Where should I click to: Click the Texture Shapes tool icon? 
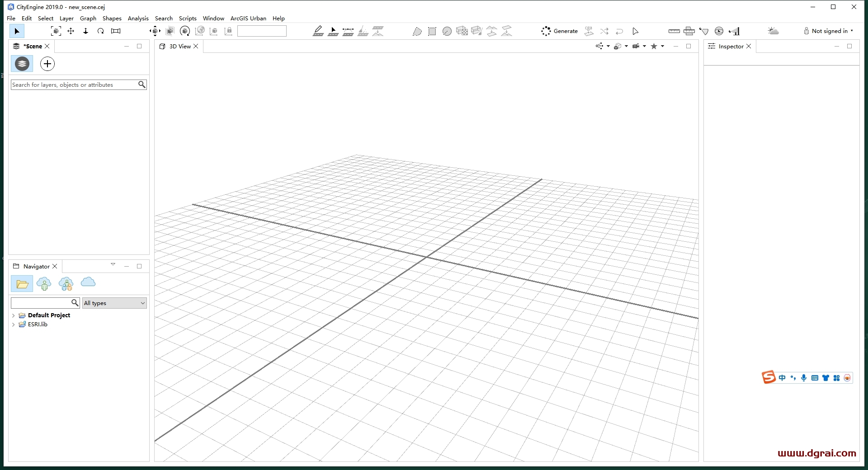[462, 31]
